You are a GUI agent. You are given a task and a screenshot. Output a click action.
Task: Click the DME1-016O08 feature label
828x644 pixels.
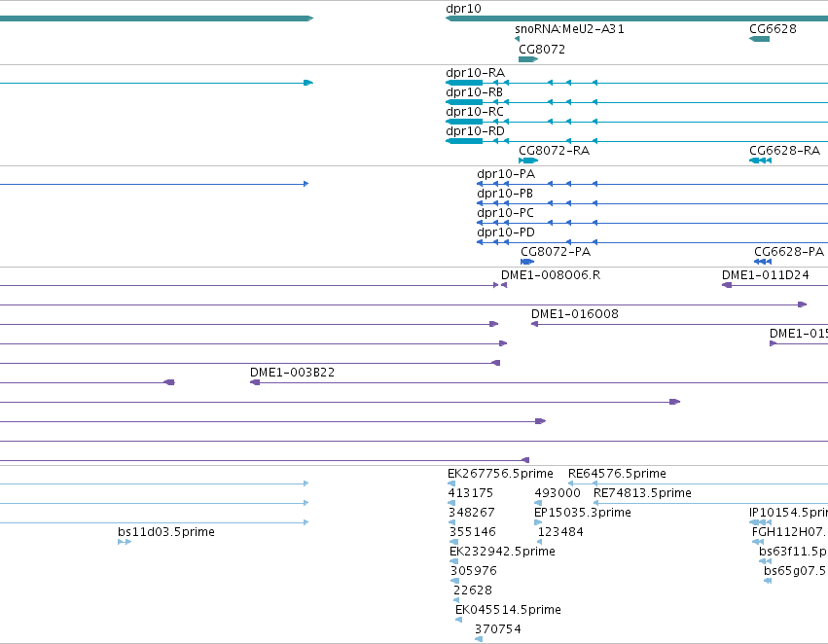574,314
